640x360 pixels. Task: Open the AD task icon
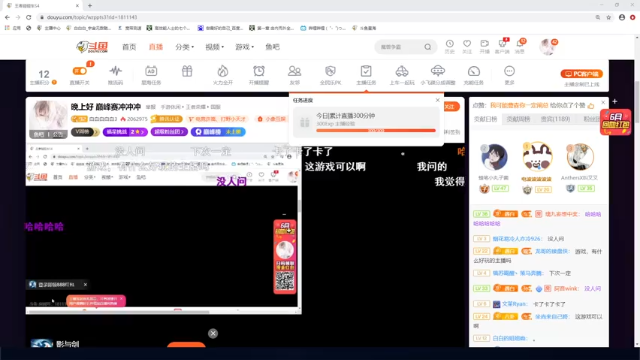coord(151,71)
